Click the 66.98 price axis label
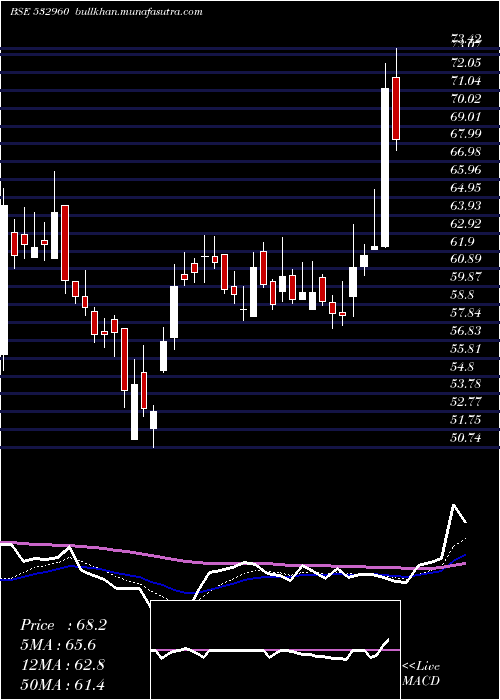 pos(466,152)
